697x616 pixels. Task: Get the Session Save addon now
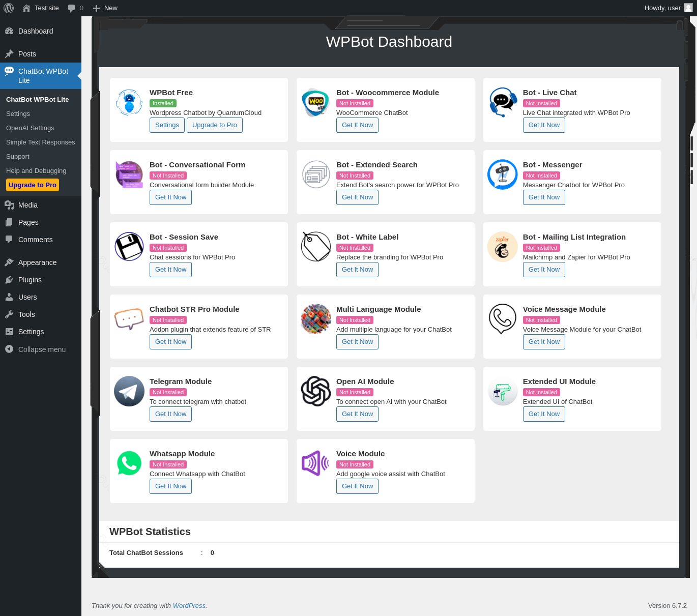coord(170,270)
